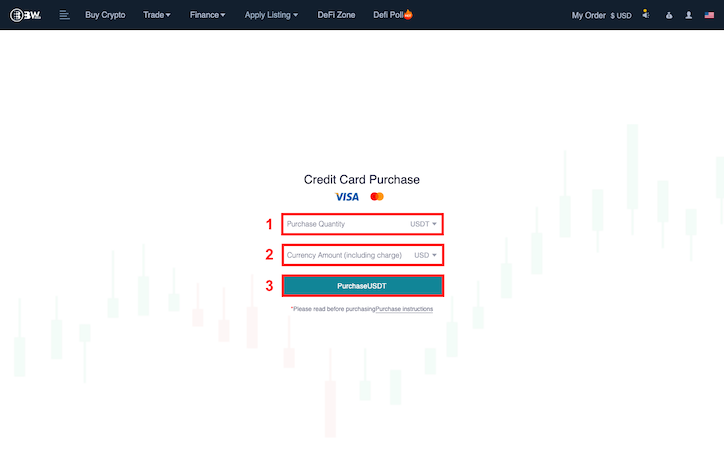Change language via the US flag icon

coord(709,15)
